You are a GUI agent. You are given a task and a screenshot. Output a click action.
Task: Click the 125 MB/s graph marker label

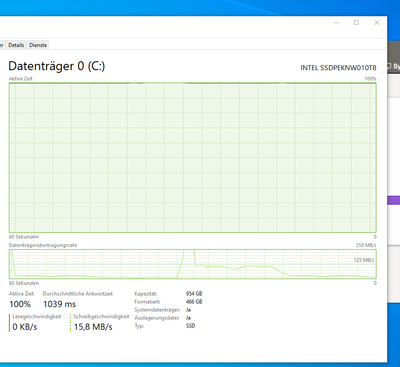(364, 260)
